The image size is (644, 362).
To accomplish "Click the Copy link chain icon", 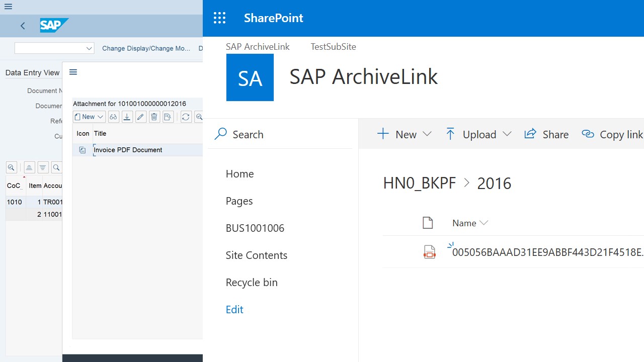I will coord(588,134).
